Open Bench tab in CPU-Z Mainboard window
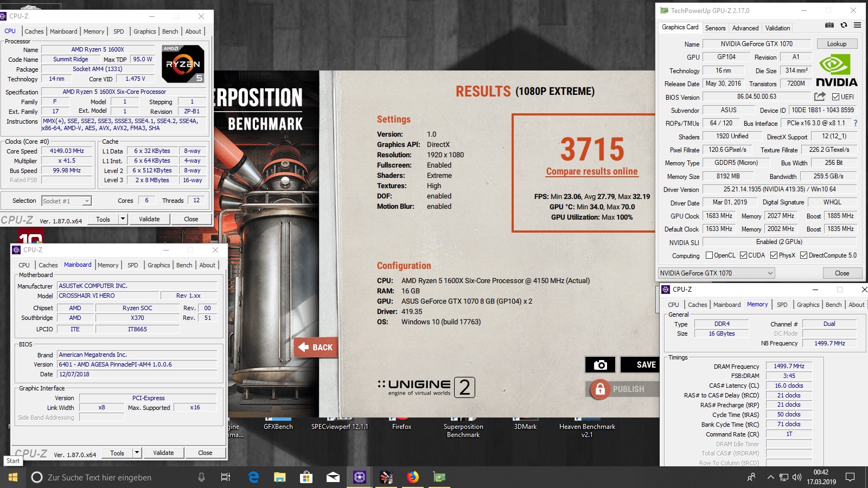Screen dimensions: 868x488 click(184, 265)
